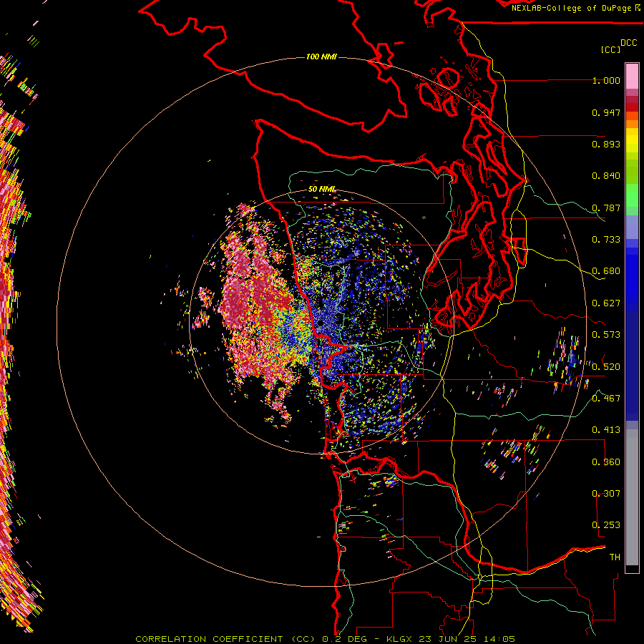Select the 0.893 color scale value

coord(606,144)
